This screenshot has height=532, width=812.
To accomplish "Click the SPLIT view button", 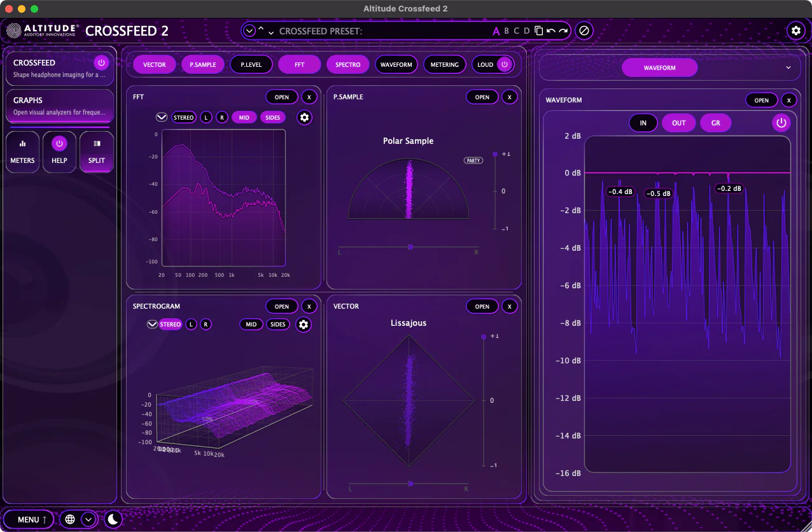I will coord(97,151).
